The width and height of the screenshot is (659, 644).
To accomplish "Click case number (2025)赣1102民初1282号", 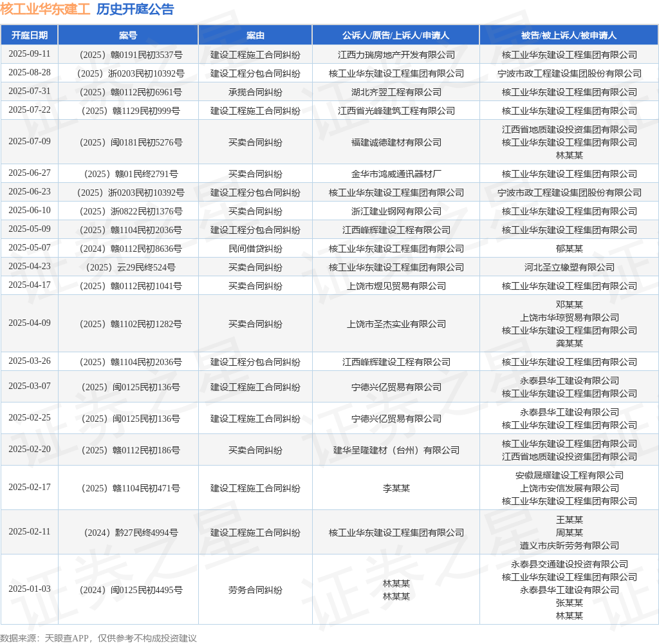I will point(131,324).
